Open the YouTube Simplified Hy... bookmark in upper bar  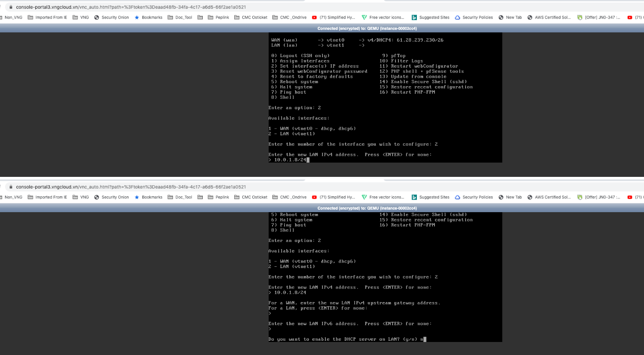334,18
